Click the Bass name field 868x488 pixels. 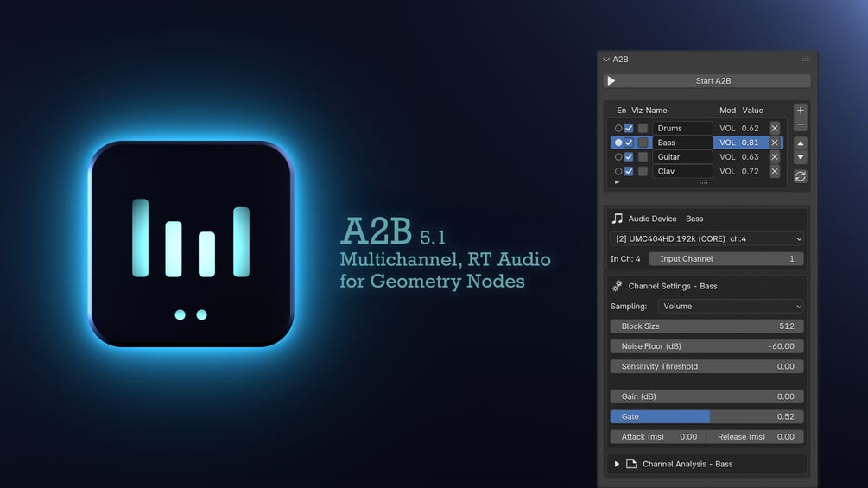[x=682, y=143]
